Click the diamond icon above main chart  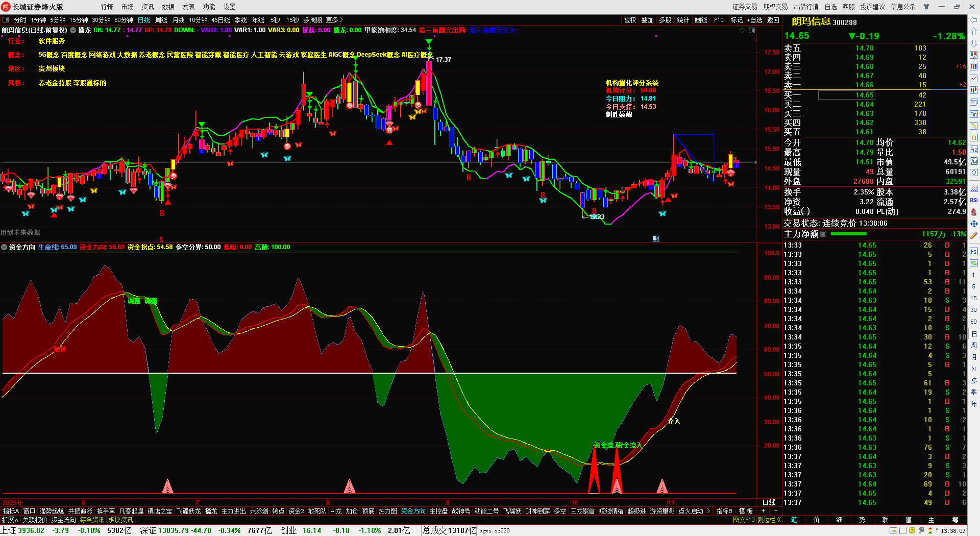click(x=742, y=31)
